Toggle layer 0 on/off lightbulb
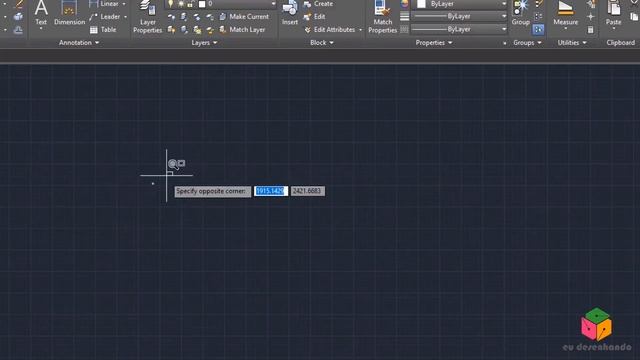This screenshot has width=640, height=360. pyautogui.click(x=171, y=4)
